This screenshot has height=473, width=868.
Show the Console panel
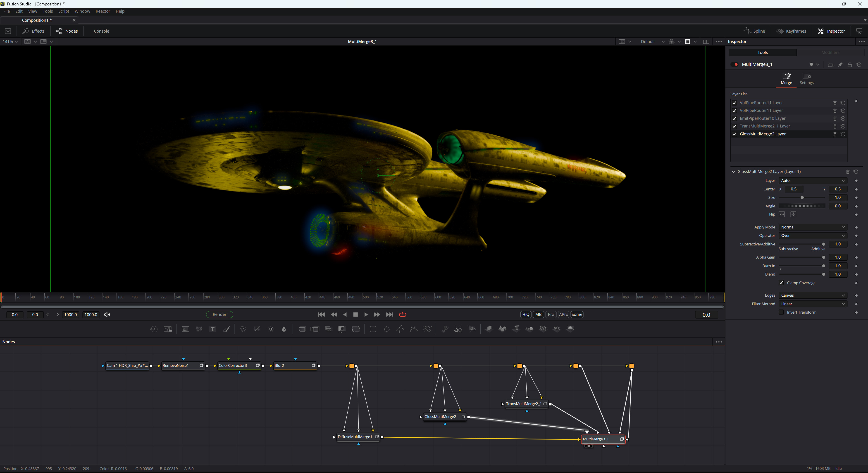pos(101,31)
